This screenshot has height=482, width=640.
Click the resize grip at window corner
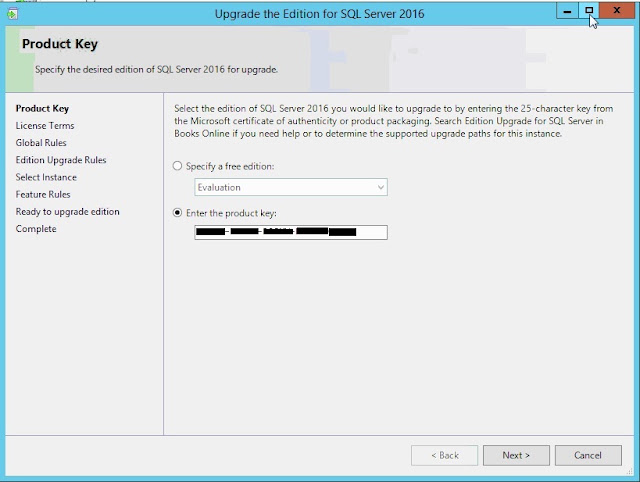[630, 472]
